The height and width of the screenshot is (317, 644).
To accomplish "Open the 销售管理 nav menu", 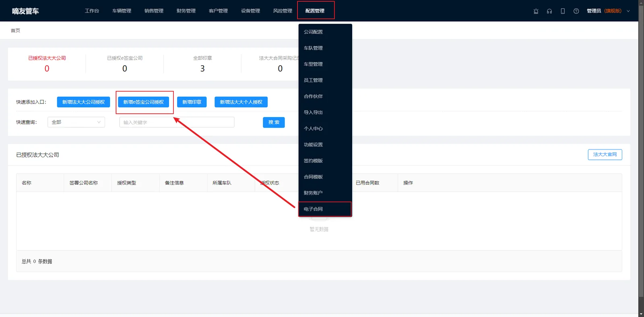I will tap(154, 11).
